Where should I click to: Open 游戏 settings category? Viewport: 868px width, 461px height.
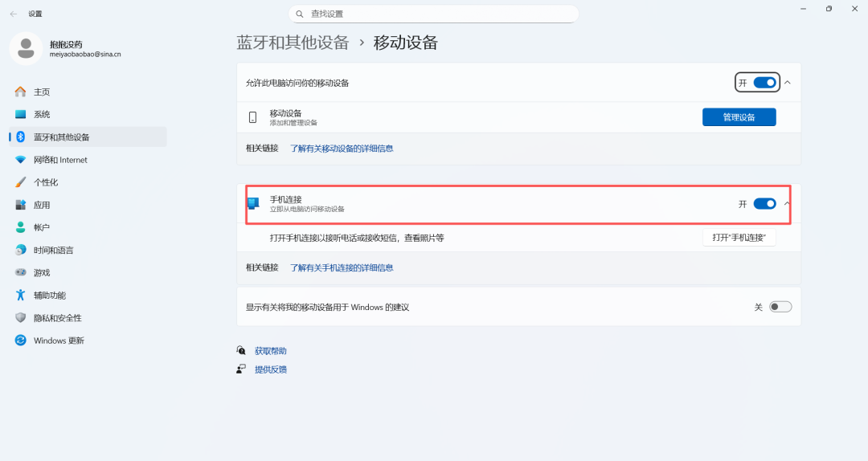[x=88, y=272]
